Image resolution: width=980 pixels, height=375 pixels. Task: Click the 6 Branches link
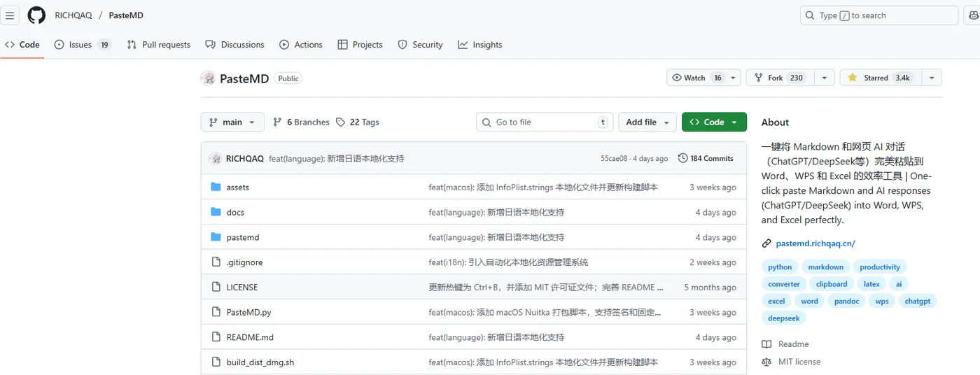(301, 122)
